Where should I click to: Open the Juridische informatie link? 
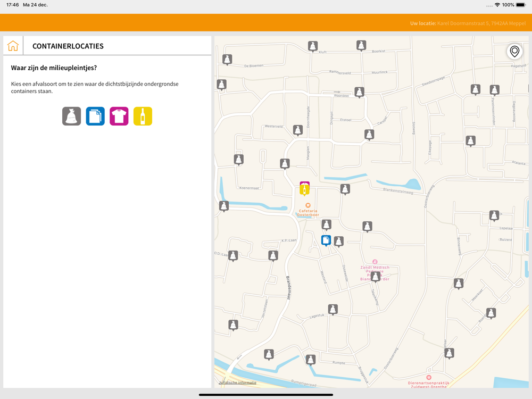(x=237, y=383)
